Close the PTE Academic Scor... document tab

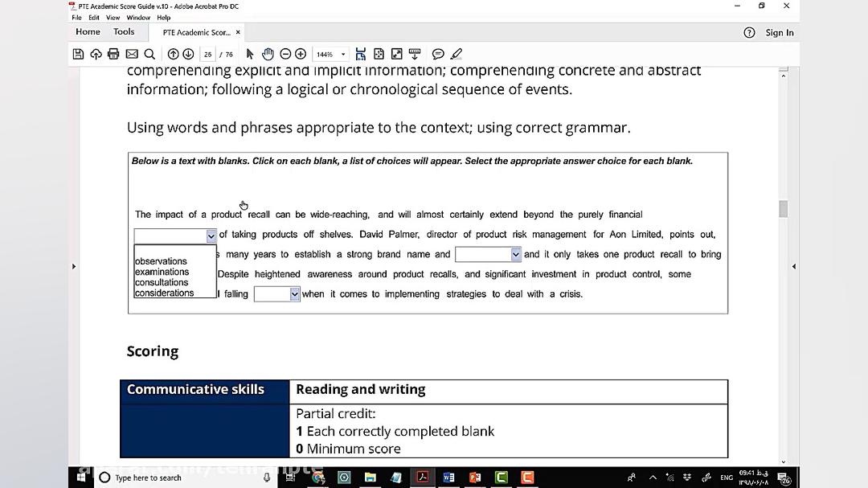[x=238, y=32]
